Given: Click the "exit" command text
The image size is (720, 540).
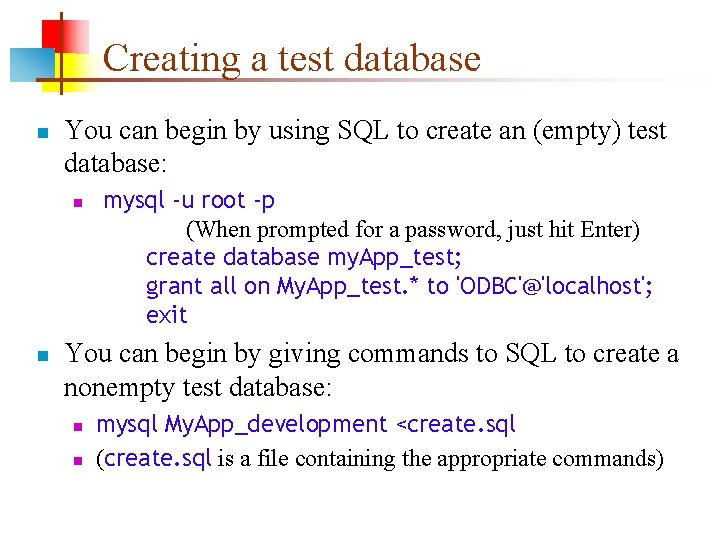Looking at the screenshot, I should pos(167,315).
